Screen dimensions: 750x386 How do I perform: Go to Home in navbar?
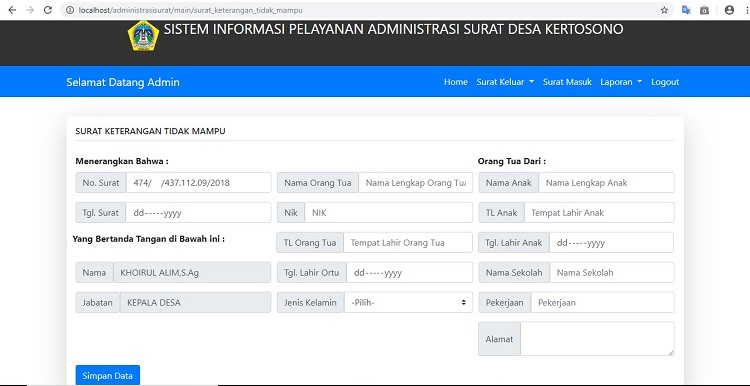[456, 82]
